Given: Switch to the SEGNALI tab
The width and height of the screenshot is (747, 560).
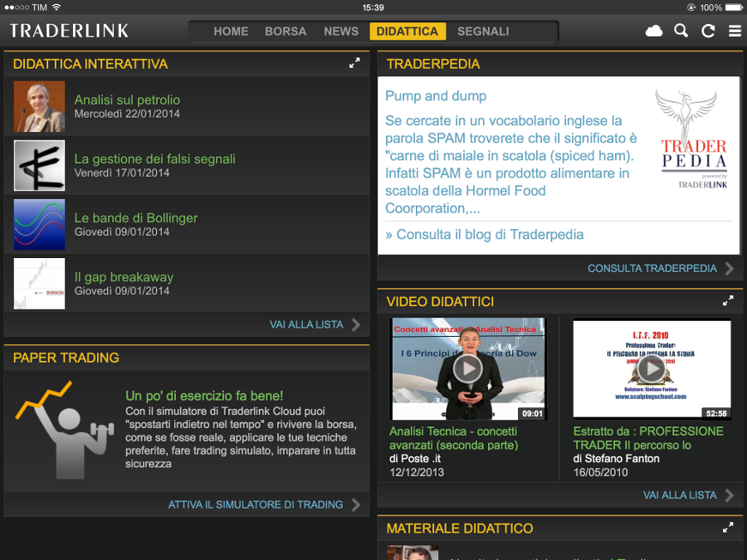Looking at the screenshot, I should click(483, 32).
